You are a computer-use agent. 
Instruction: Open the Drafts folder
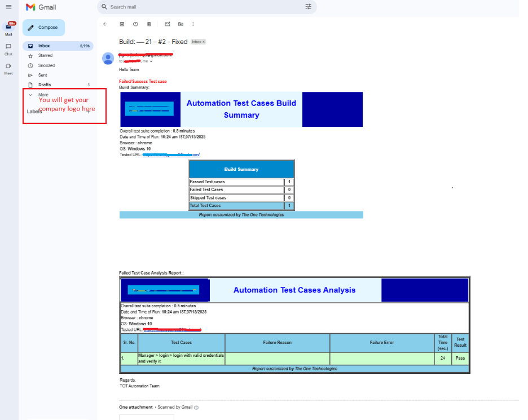point(58,85)
